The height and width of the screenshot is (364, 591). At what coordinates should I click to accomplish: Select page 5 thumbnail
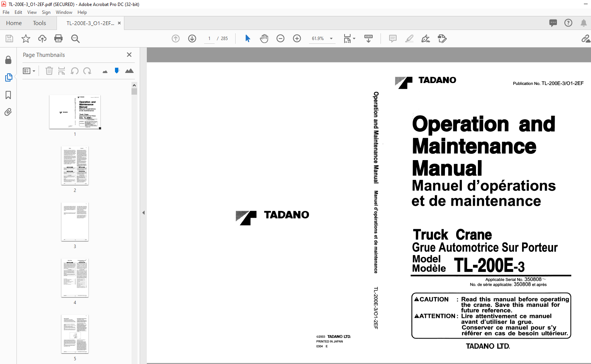(75, 334)
